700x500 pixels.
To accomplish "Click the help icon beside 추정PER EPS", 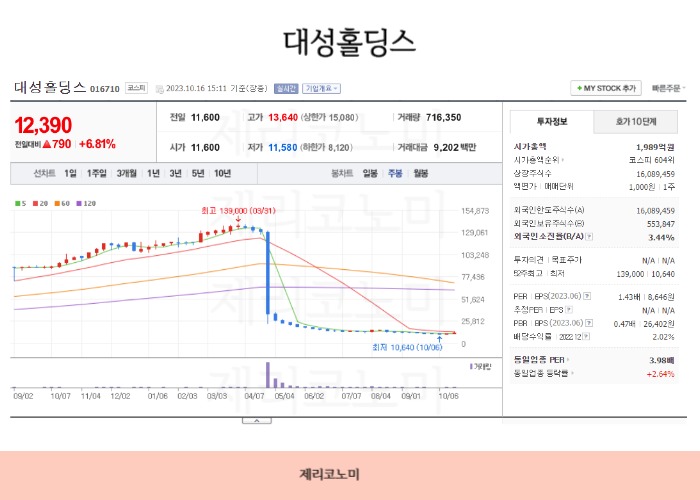I will point(569,309).
